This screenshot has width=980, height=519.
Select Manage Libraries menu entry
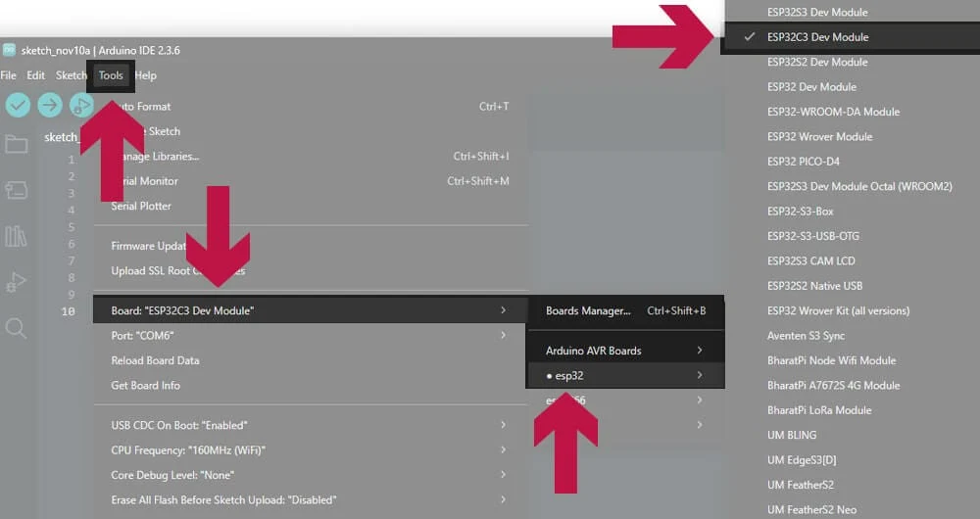point(311,156)
